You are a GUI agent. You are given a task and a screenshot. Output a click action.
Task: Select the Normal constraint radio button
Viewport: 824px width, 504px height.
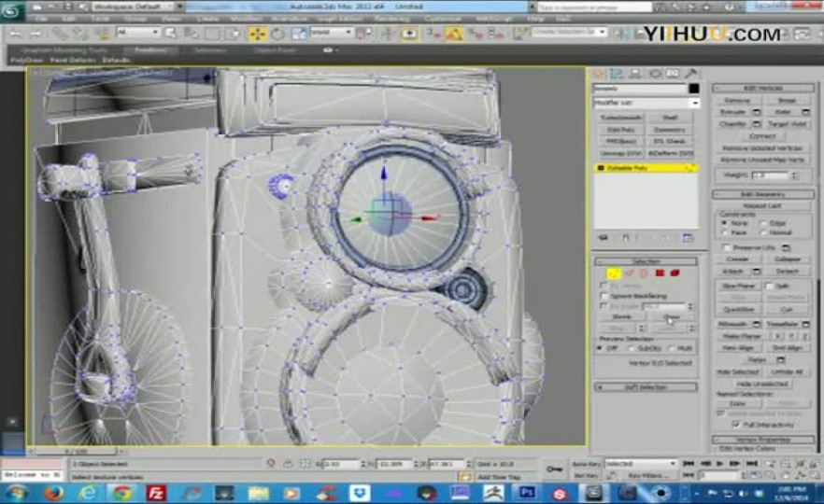pyautogui.click(x=763, y=232)
